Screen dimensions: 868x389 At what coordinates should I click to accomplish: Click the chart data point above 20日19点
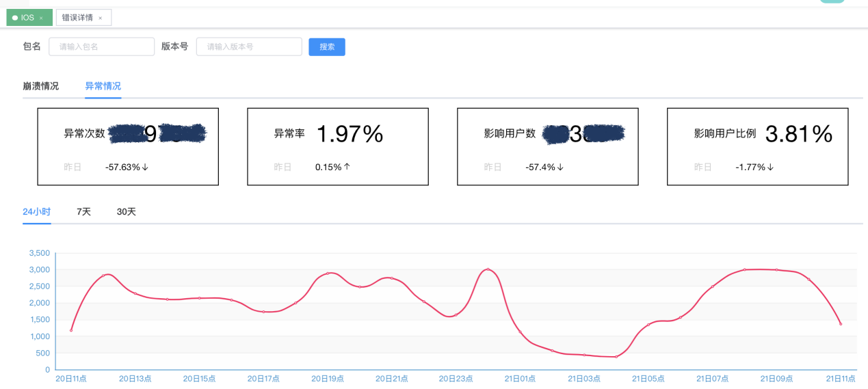328,273
